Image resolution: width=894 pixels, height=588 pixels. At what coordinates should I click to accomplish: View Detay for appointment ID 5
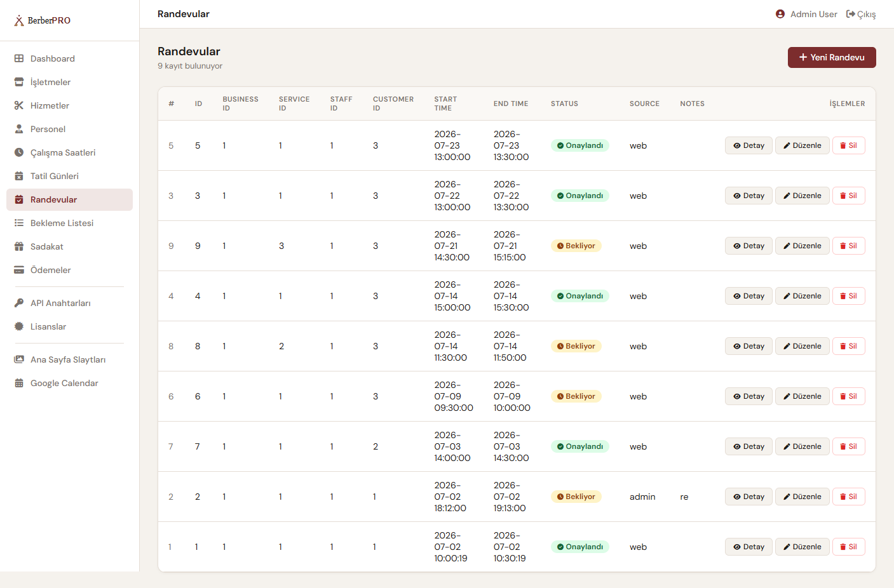[748, 145]
